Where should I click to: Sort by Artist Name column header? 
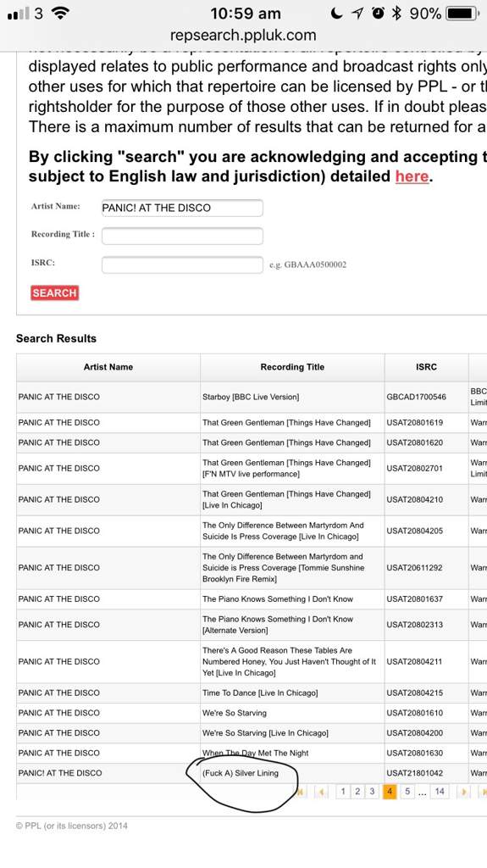[x=108, y=367]
